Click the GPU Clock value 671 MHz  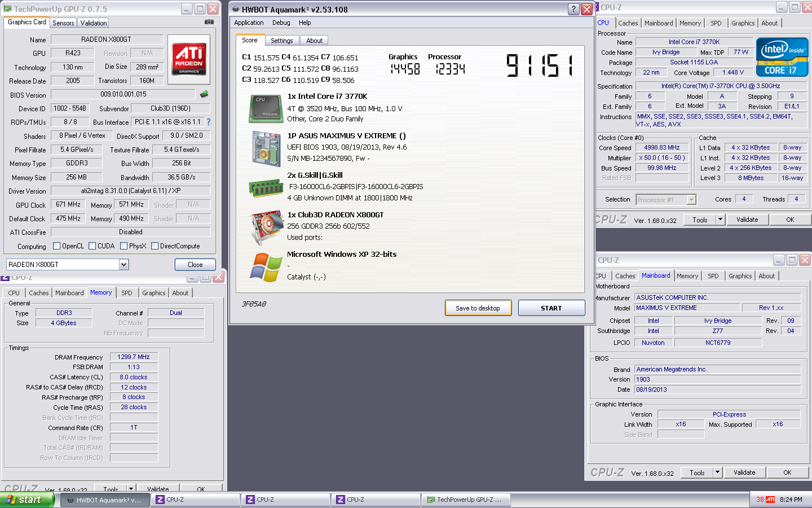click(x=68, y=204)
